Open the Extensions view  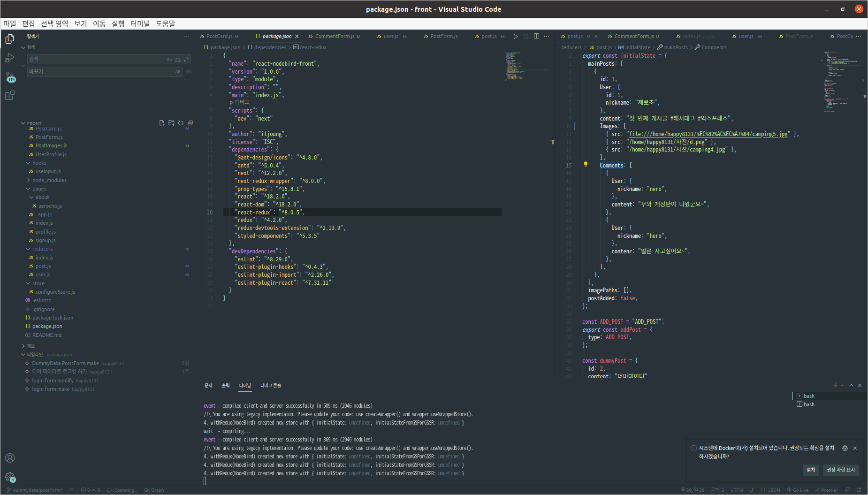[10, 96]
